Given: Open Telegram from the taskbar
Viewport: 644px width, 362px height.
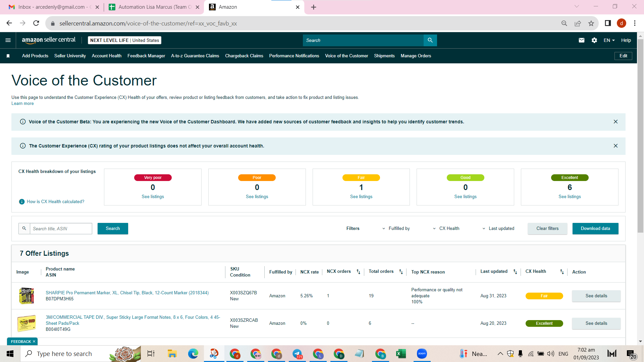Looking at the screenshot, I should 297,354.
